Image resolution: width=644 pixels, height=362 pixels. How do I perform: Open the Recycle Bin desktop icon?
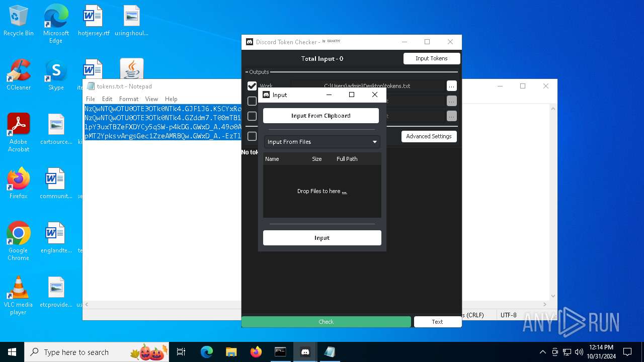pos(19,21)
